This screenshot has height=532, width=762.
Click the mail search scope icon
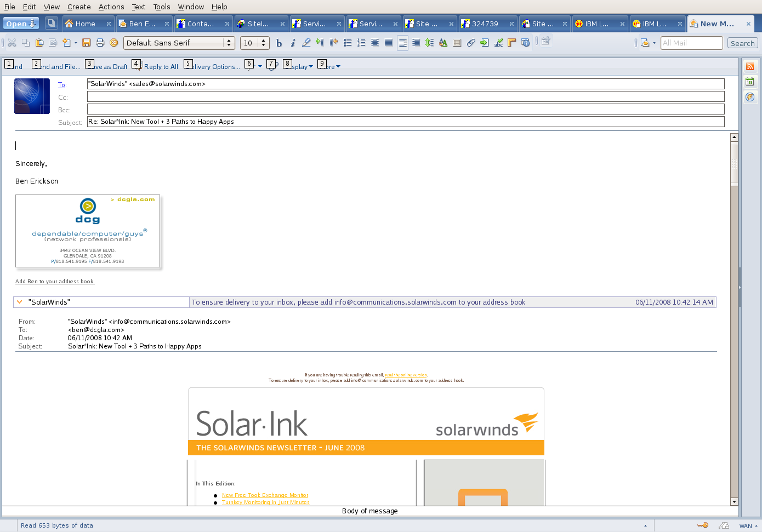(645, 43)
